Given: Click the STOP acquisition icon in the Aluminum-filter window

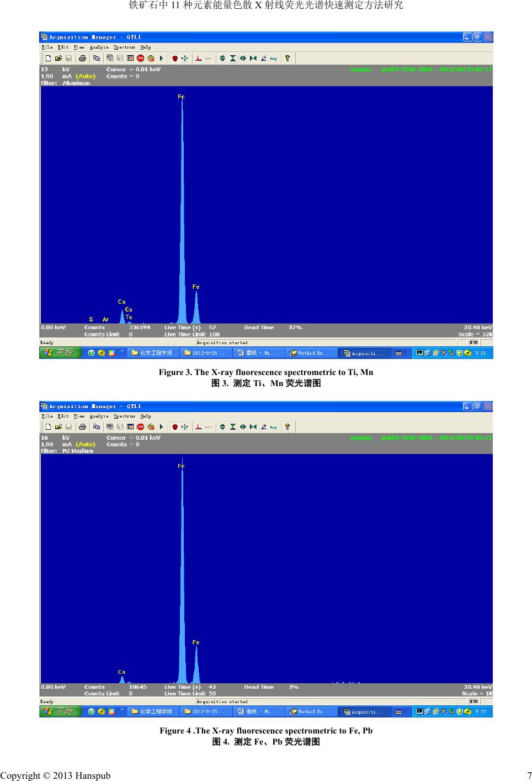Looking at the screenshot, I should (x=140, y=58).
